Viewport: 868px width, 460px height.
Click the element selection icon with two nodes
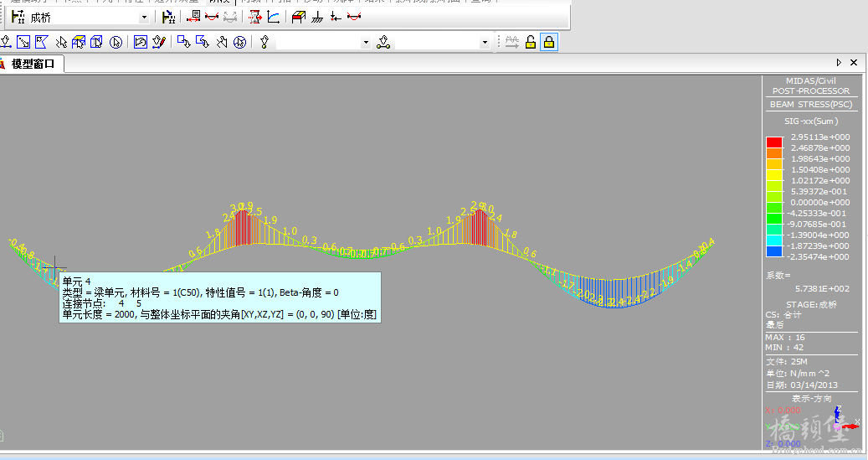383,42
